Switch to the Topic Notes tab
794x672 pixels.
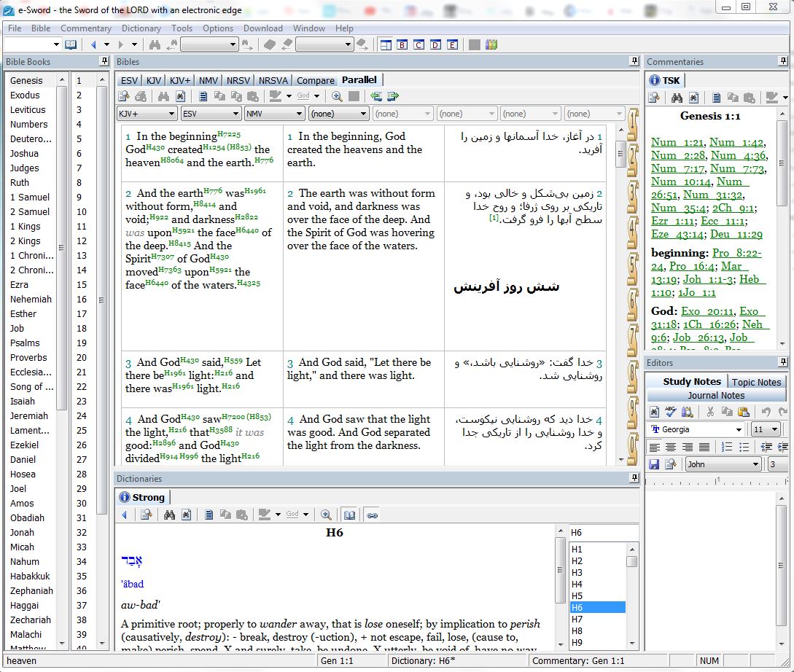(x=757, y=382)
